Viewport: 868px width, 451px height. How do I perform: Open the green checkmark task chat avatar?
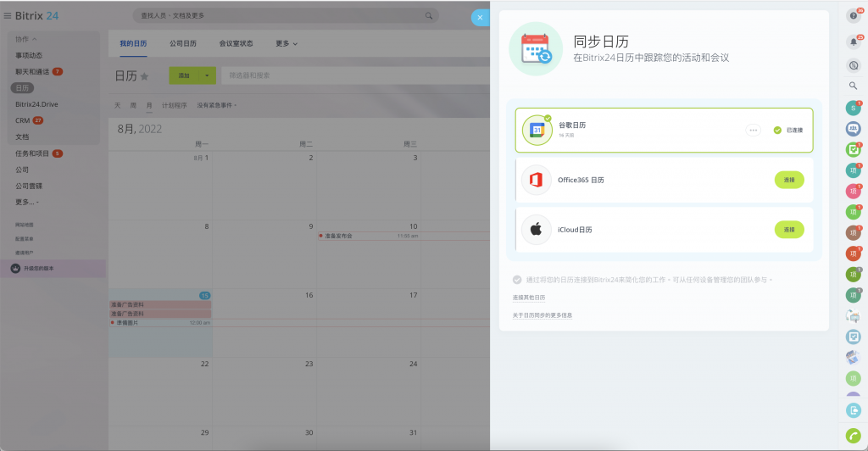click(x=853, y=149)
